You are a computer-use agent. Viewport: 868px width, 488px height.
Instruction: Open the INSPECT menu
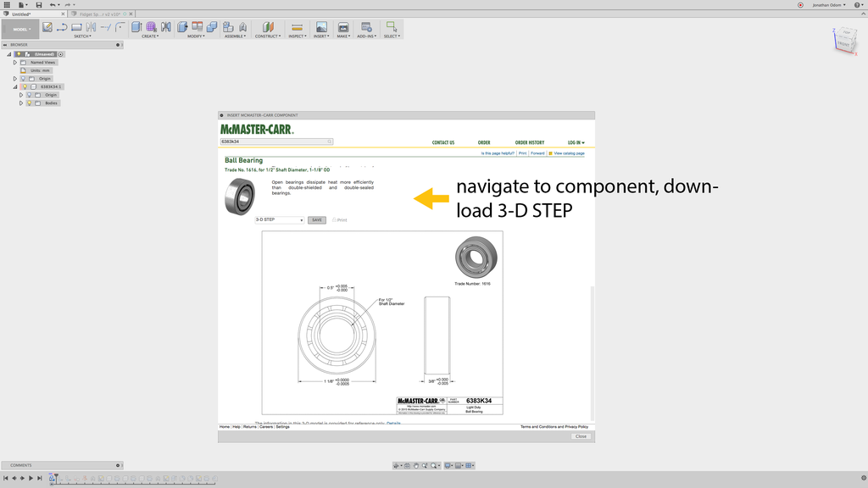(298, 36)
